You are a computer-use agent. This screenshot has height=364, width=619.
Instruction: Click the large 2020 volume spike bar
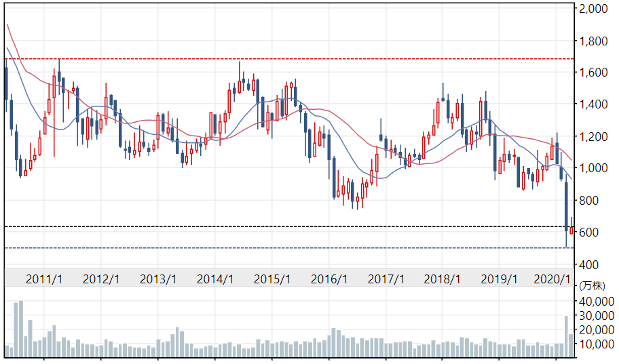[x=566, y=336]
